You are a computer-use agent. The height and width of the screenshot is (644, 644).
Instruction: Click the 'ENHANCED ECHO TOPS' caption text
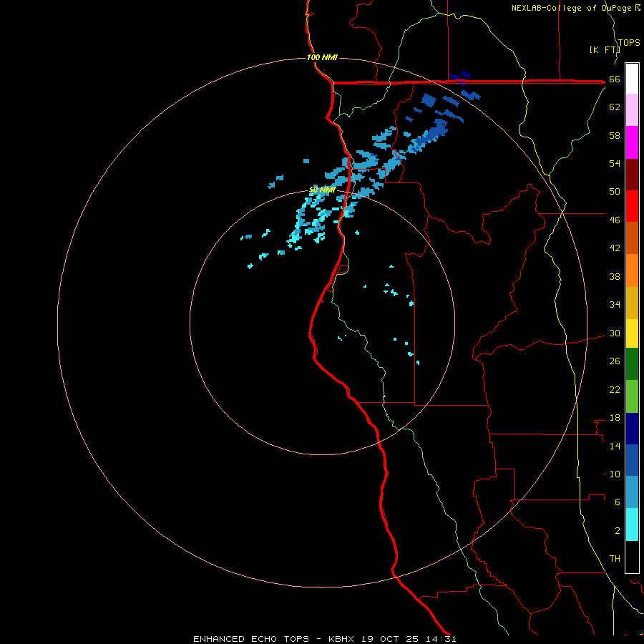pos(251,639)
